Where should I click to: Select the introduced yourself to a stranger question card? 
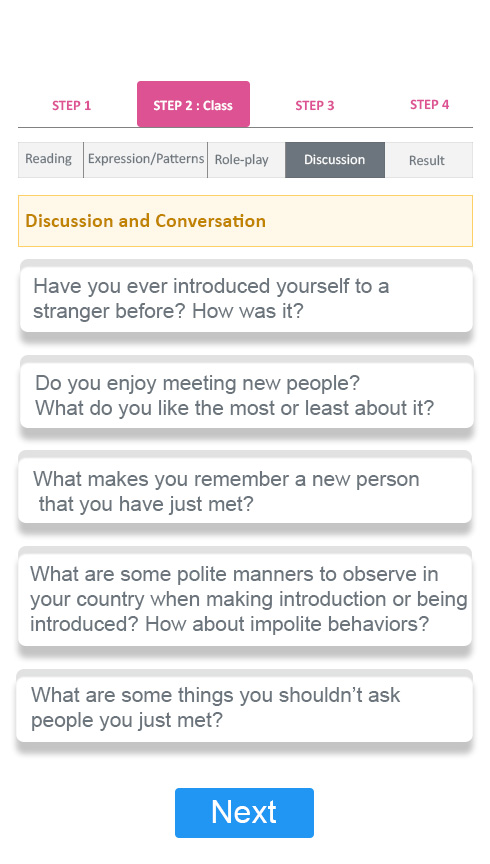[x=246, y=299]
